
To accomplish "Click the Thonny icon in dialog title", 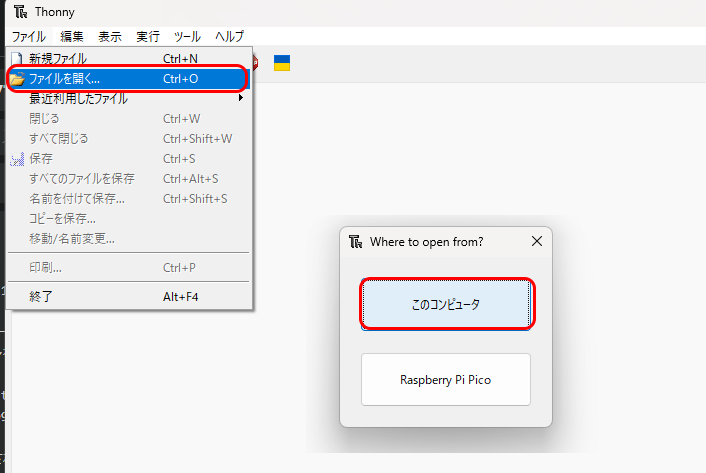I will 355,242.
